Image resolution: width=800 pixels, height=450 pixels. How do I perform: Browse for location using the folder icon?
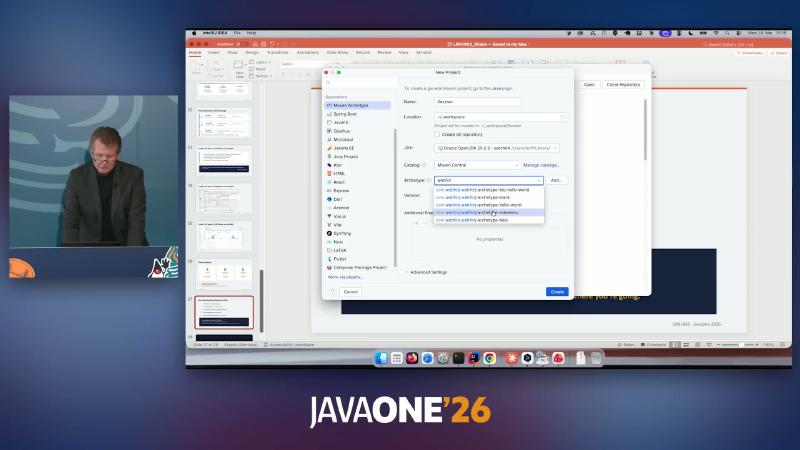click(563, 117)
